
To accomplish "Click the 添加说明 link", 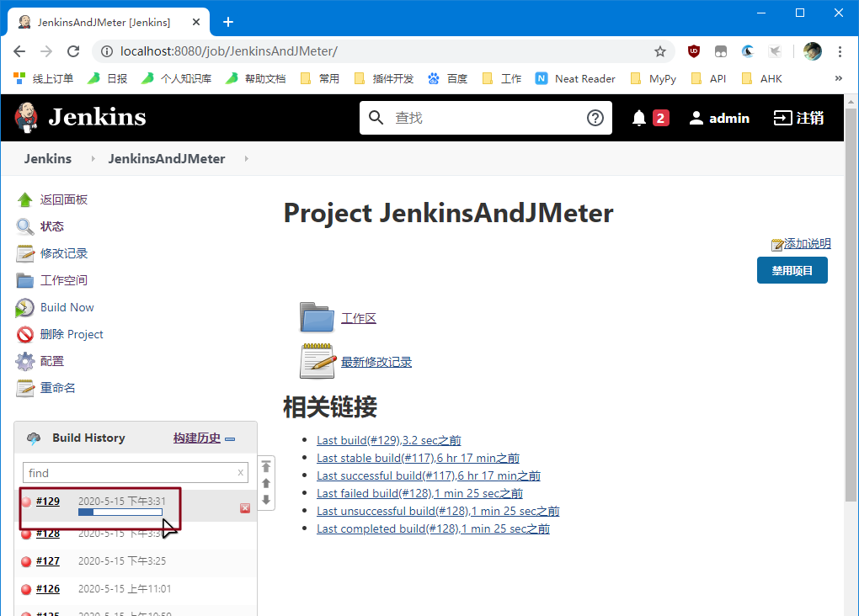I will click(807, 243).
